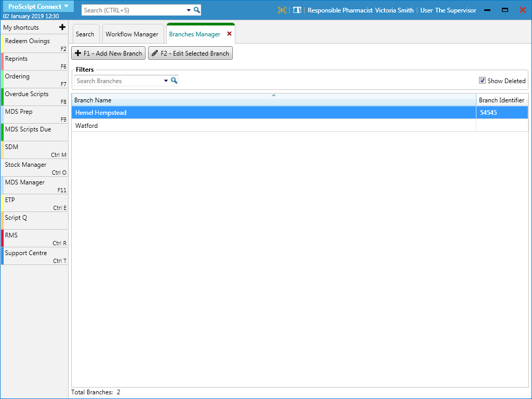Viewport: 532px width, 399px height.
Task: Open SDM shortcut
Action: click(35, 150)
